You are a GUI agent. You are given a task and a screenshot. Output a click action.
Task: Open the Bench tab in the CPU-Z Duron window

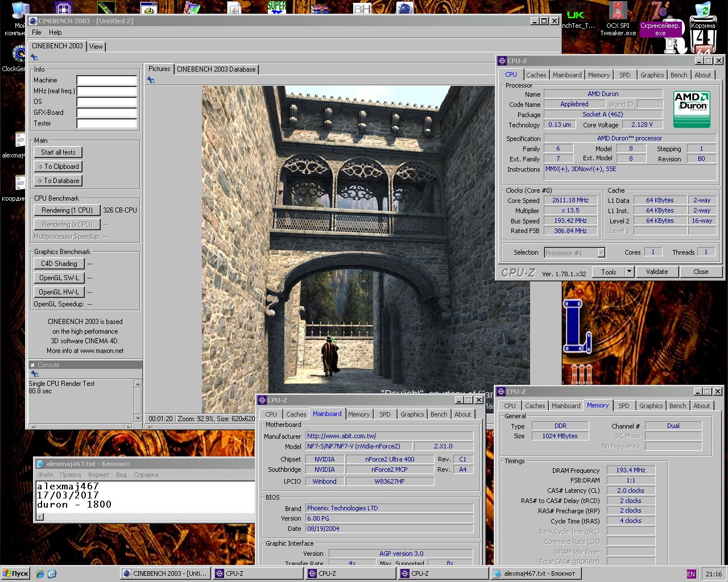(679, 75)
